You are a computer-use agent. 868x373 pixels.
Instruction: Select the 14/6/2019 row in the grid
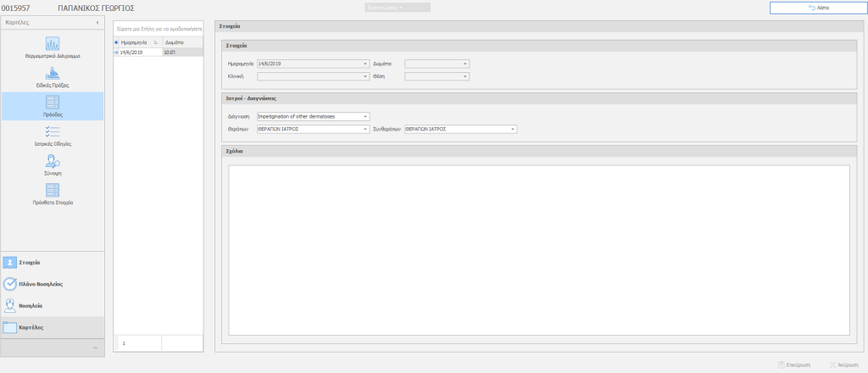(140, 52)
